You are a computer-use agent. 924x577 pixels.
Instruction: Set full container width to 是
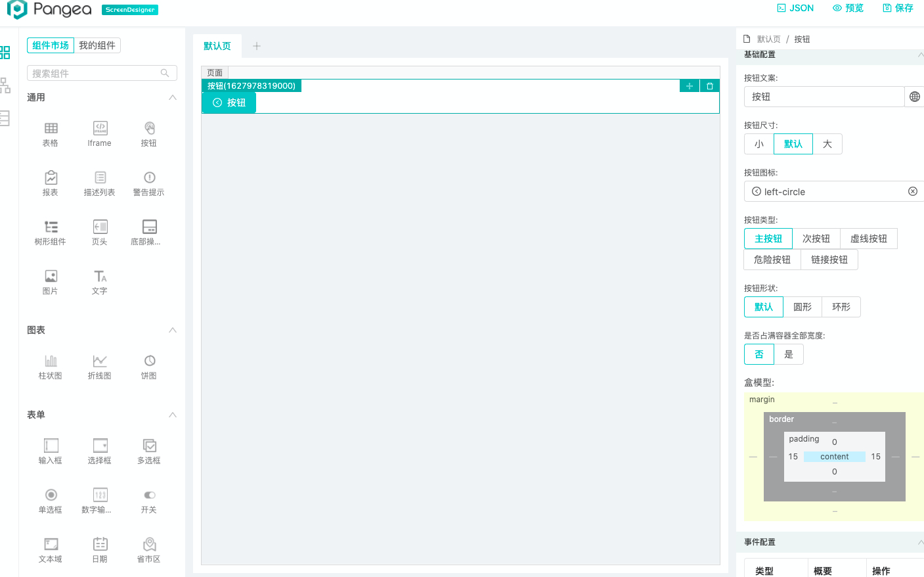coord(788,354)
